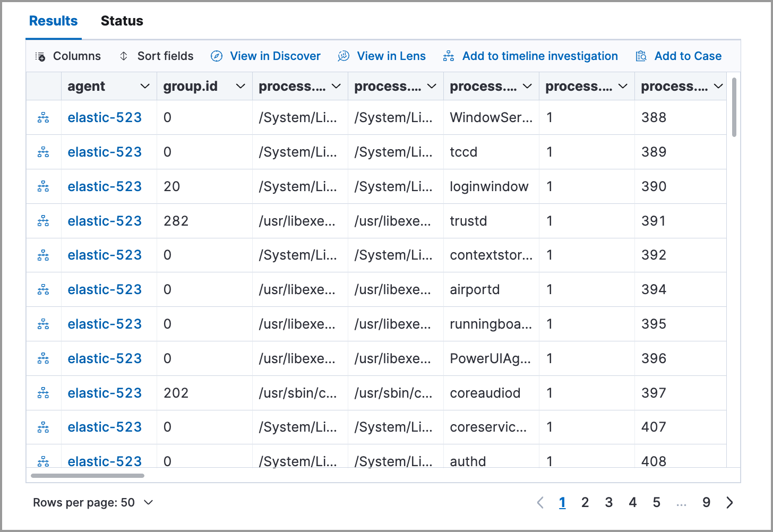Open the elastic-523 agent link for tccd
The image size is (773, 532).
point(104,152)
